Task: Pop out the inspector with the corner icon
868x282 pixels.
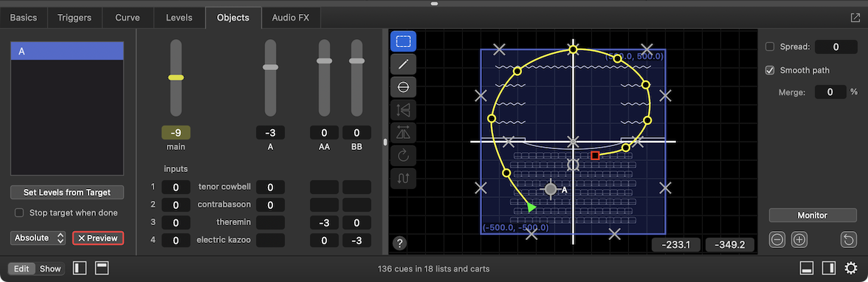Action: point(855,18)
